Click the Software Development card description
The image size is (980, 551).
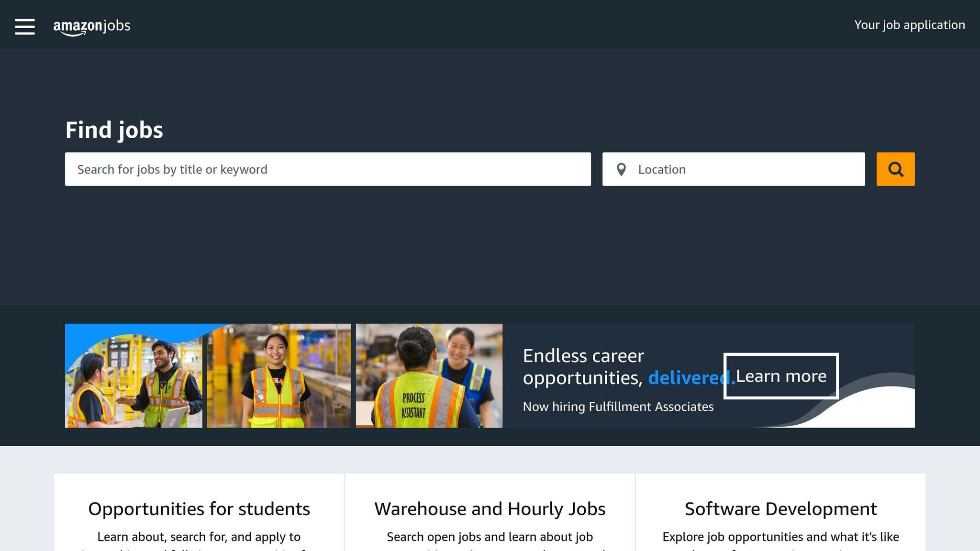[780, 537]
